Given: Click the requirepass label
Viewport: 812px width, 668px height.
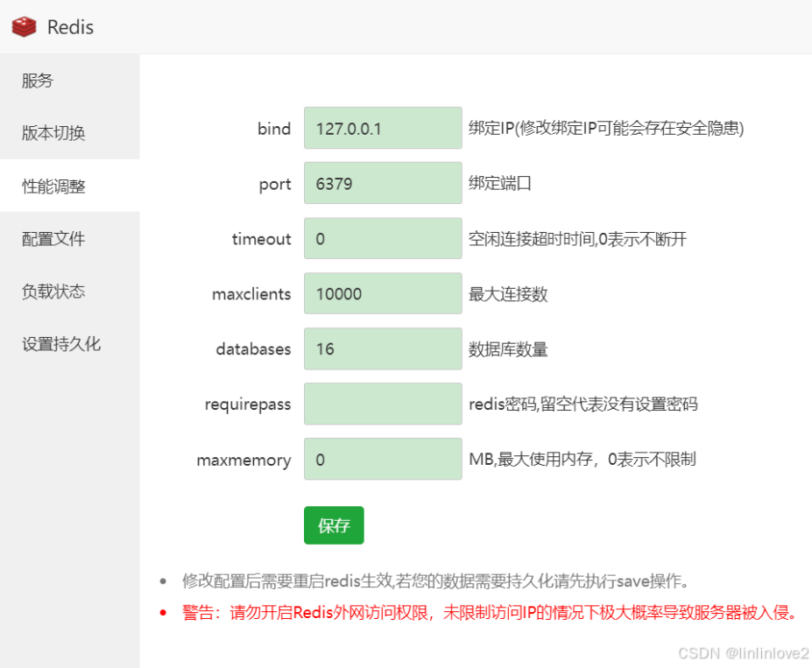Looking at the screenshot, I should (x=248, y=404).
